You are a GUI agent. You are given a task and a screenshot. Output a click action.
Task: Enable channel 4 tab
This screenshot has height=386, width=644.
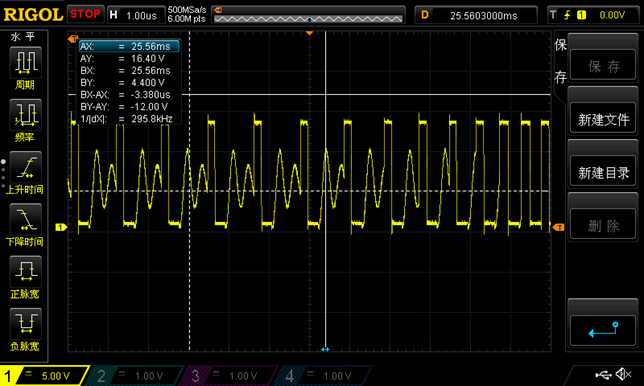click(323, 376)
